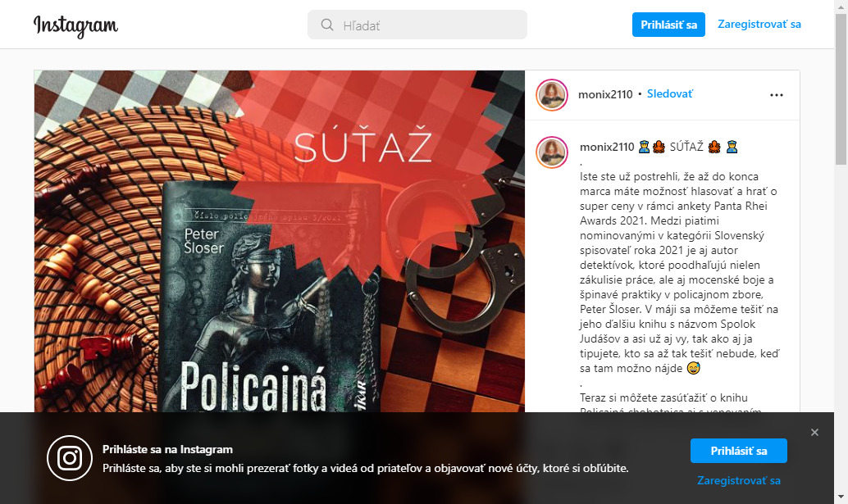The width and height of the screenshot is (848, 504).
Task: Click the scrollbar up arrow
Action: click(841, 6)
